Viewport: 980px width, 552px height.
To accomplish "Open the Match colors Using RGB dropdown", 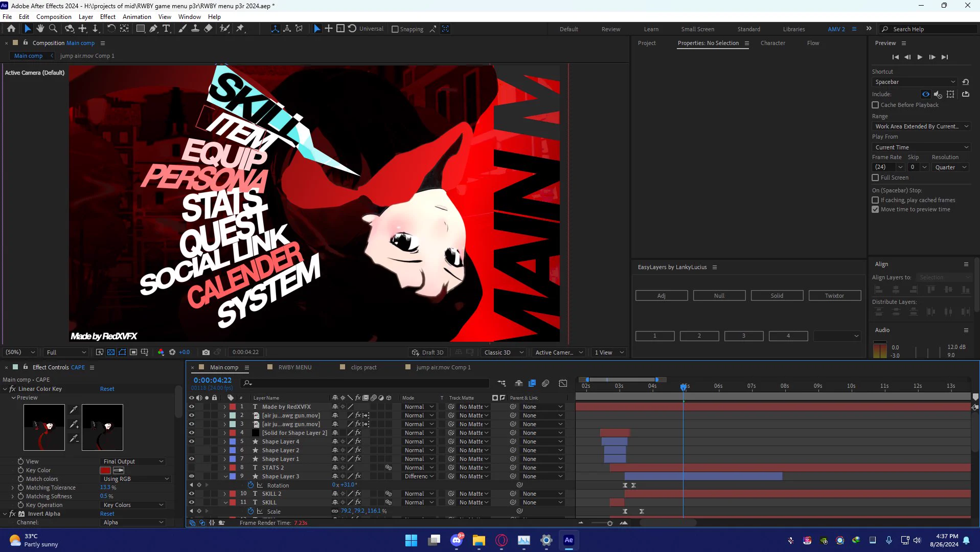I will pyautogui.click(x=135, y=479).
